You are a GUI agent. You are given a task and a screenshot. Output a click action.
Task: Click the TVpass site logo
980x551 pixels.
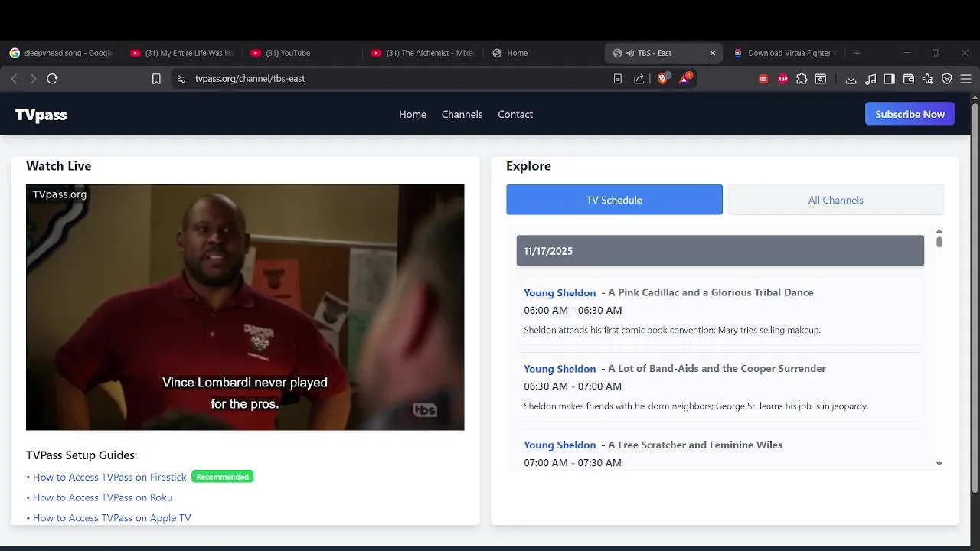[x=41, y=115]
